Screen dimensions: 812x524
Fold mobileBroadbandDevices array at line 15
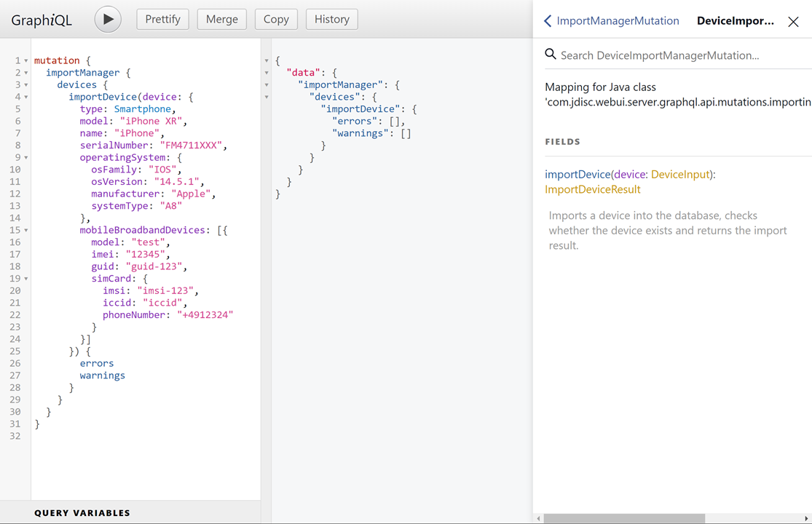pyautogui.click(x=26, y=231)
